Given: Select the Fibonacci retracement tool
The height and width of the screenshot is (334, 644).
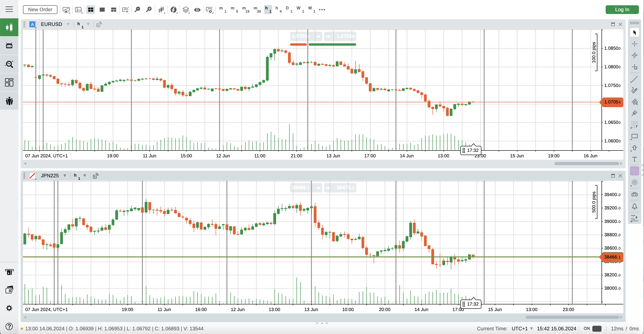Looking at the screenshot, I should click(635, 125).
